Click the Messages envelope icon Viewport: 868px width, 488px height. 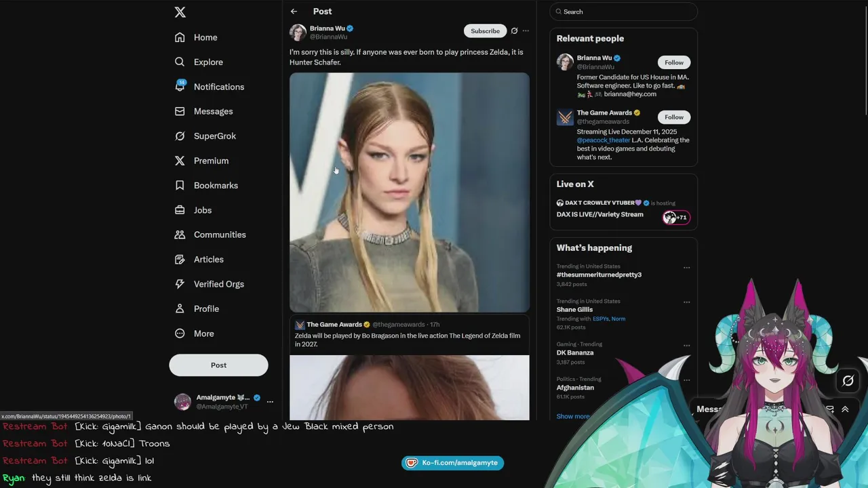(x=180, y=111)
